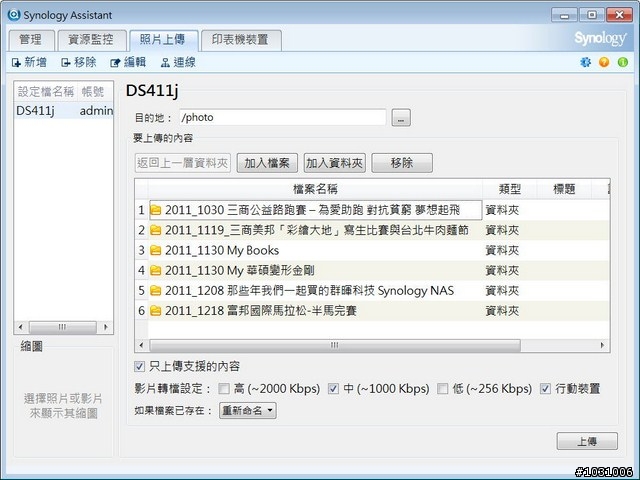Click folder icon of 2011_1208 row
This screenshot has height=480, width=640.
pos(156,291)
